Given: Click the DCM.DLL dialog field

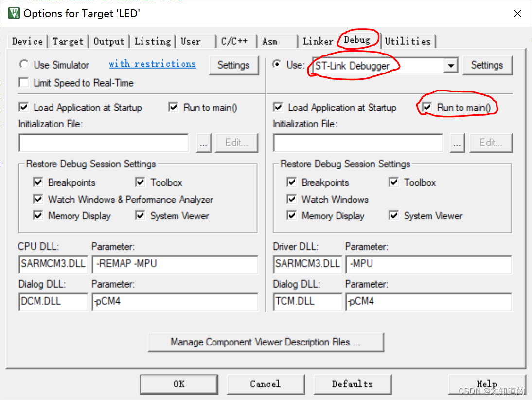Looking at the screenshot, I should click(53, 302).
